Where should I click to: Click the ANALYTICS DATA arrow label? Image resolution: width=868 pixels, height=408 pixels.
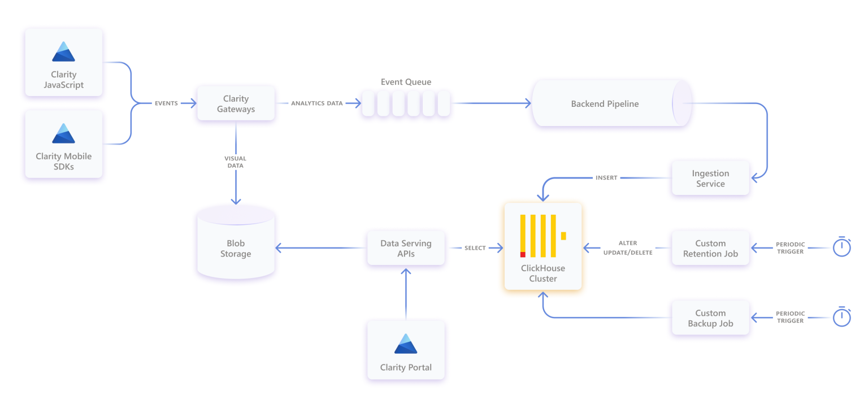point(316,103)
